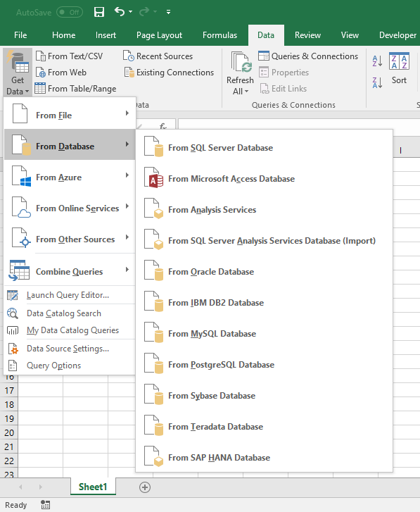The image size is (420, 512).
Task: Choose From Analysis Services
Action: (x=264, y=210)
